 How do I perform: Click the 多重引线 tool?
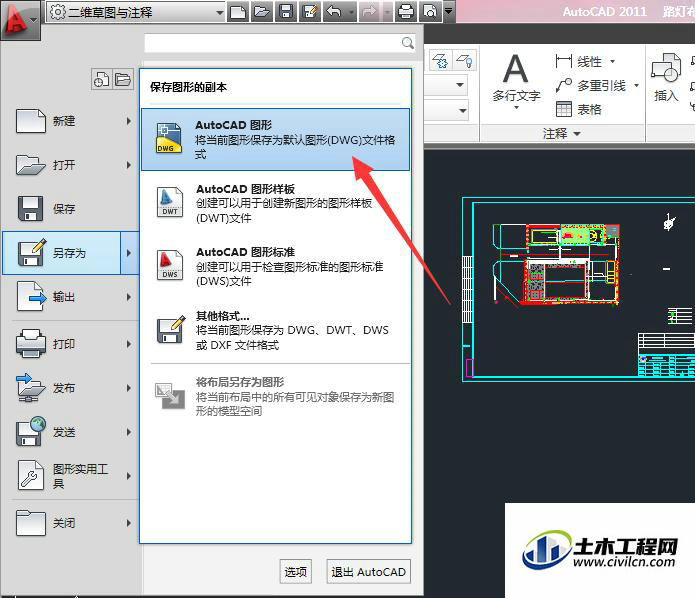(591, 85)
